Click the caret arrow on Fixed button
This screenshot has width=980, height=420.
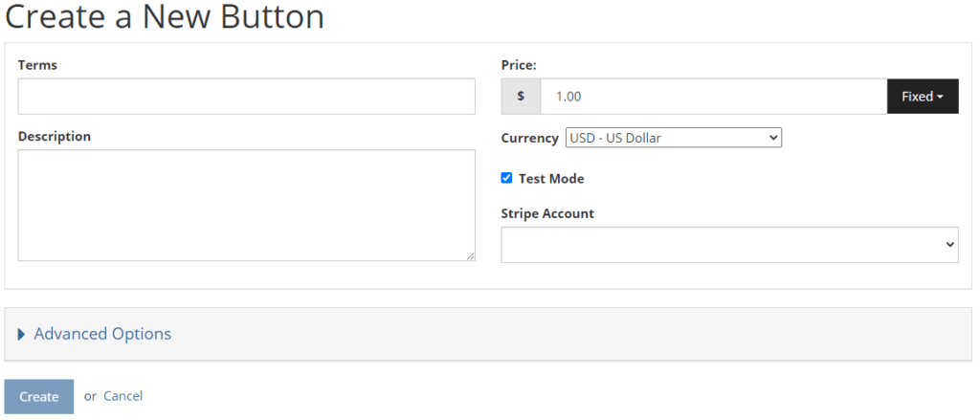(x=940, y=97)
